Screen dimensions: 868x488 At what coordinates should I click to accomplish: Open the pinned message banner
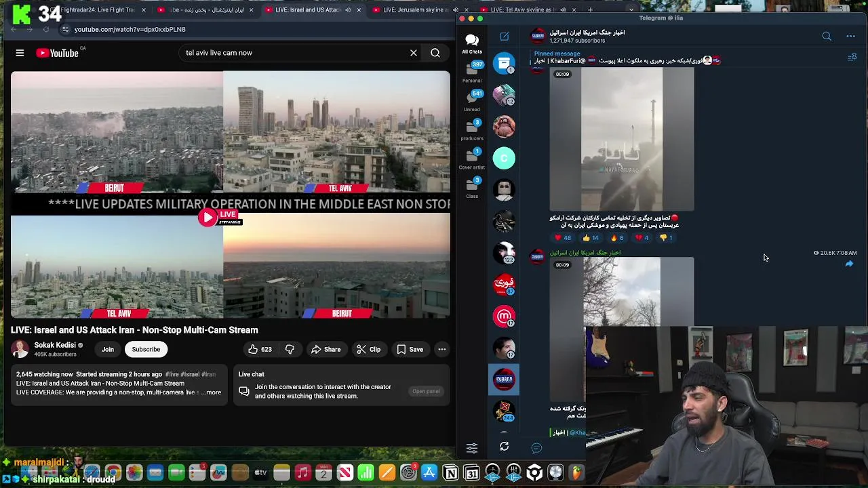tap(627, 58)
